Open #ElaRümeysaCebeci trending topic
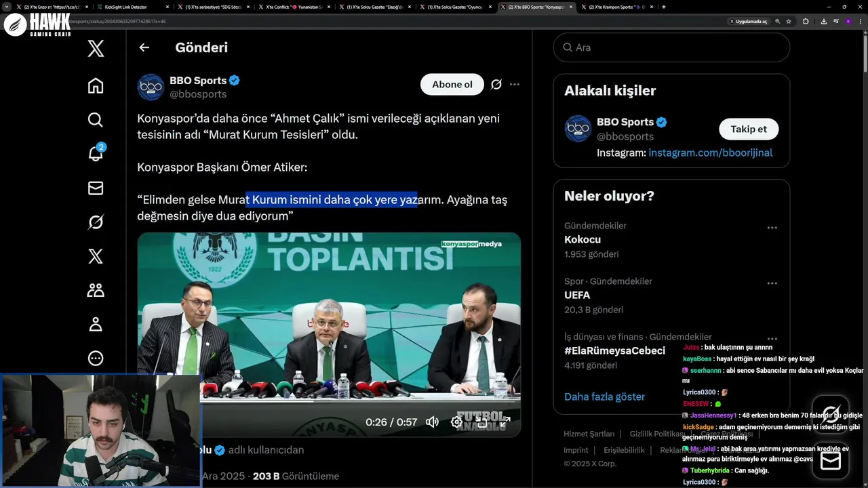Screen dimensions: 868x488 614,350
